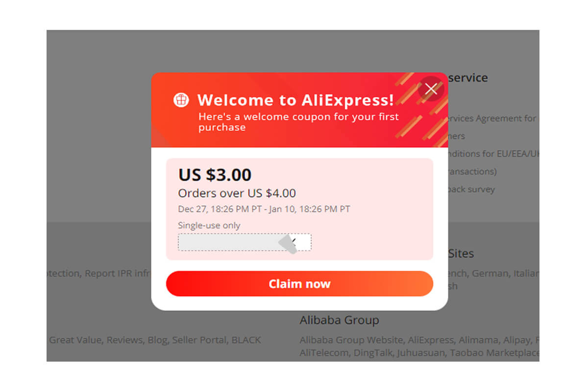
Task: Open the Juhuasuan footer link
Action: click(x=421, y=353)
